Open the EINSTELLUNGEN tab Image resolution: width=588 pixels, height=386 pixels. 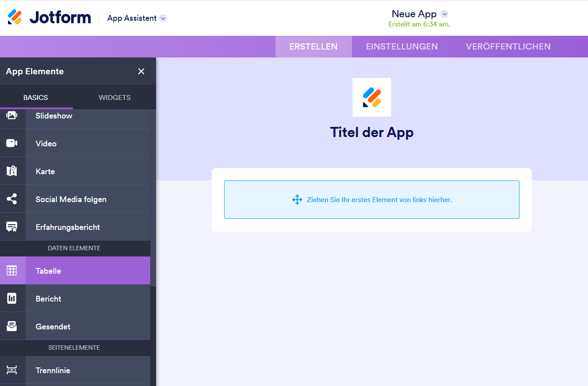click(x=401, y=46)
